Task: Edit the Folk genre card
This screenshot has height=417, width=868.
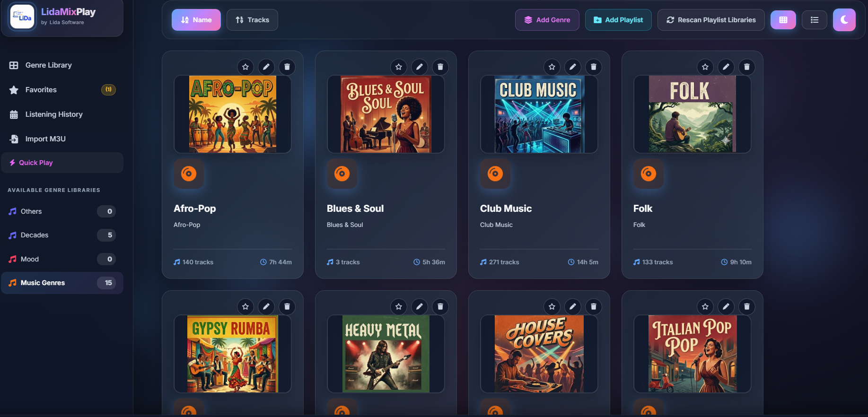Action: [726, 67]
